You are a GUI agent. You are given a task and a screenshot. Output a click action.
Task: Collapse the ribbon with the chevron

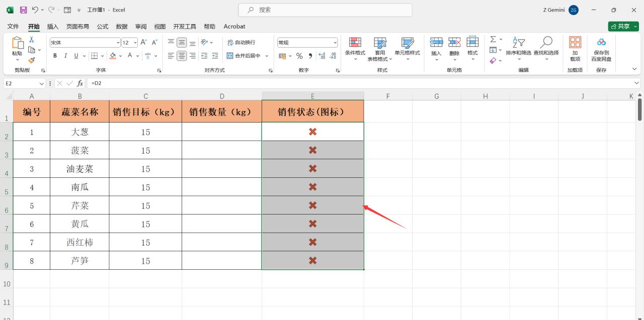tap(634, 69)
